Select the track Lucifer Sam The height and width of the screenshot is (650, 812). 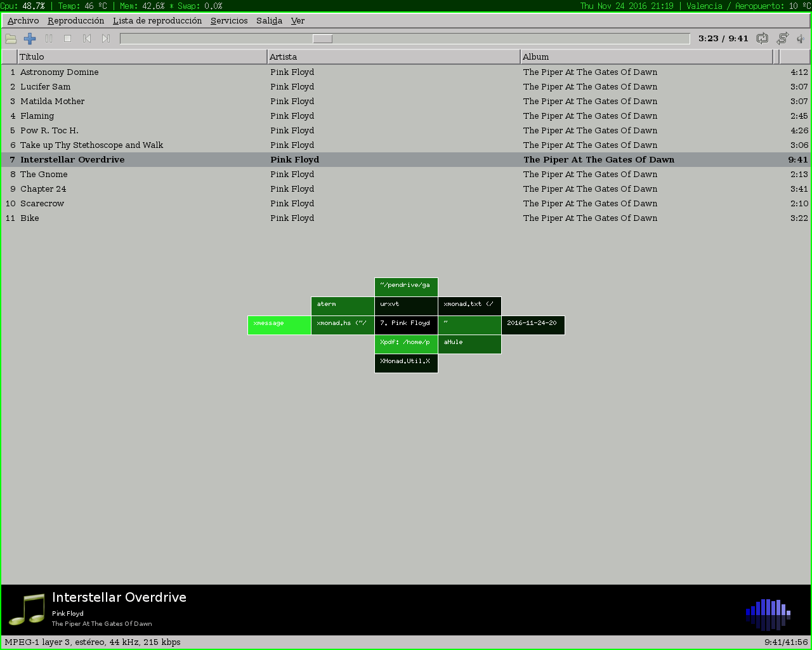pos(406,87)
